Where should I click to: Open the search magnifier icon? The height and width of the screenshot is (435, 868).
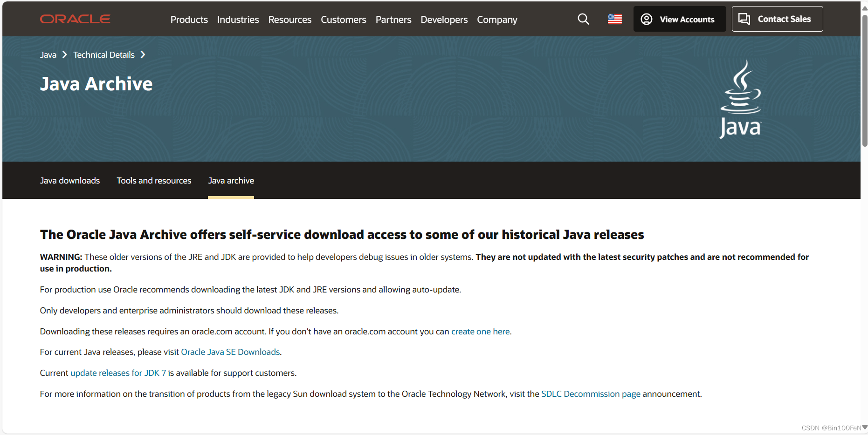point(583,19)
